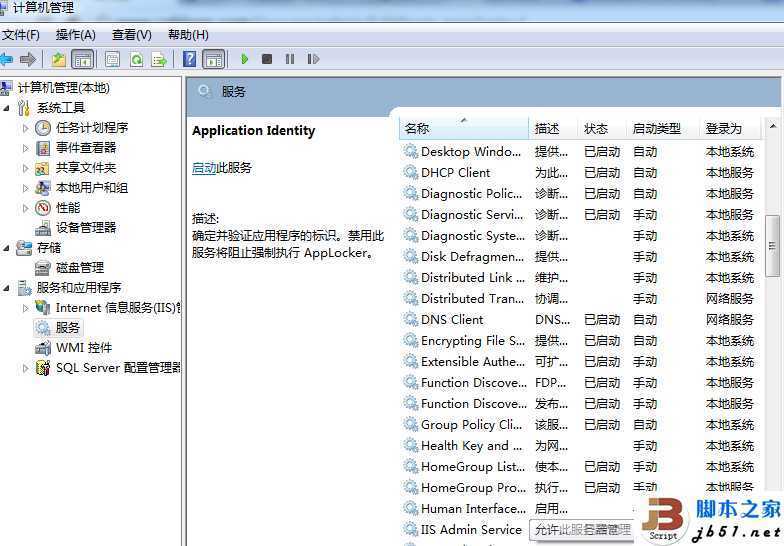Expand the 事件查看器 node arrow

(26, 148)
